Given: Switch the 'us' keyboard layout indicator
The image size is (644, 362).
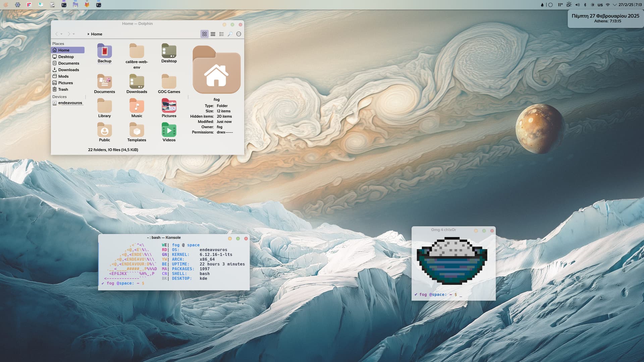Looking at the screenshot, I should [600, 5].
